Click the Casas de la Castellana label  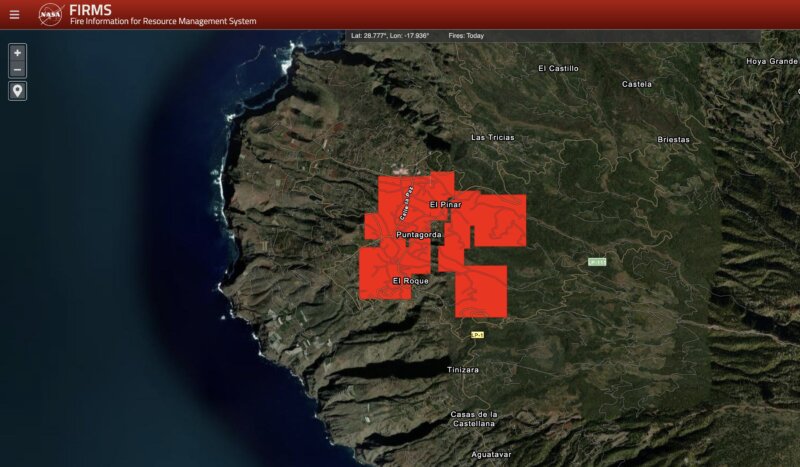pos(473,418)
